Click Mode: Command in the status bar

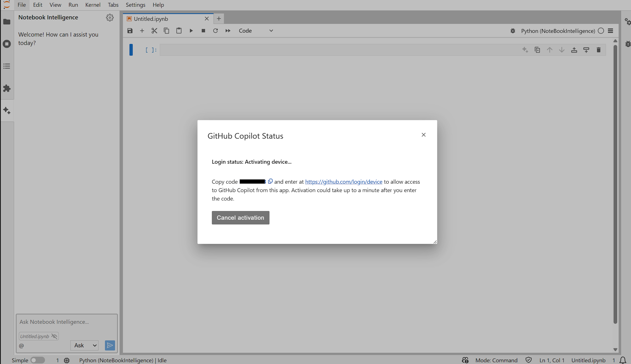click(x=496, y=360)
